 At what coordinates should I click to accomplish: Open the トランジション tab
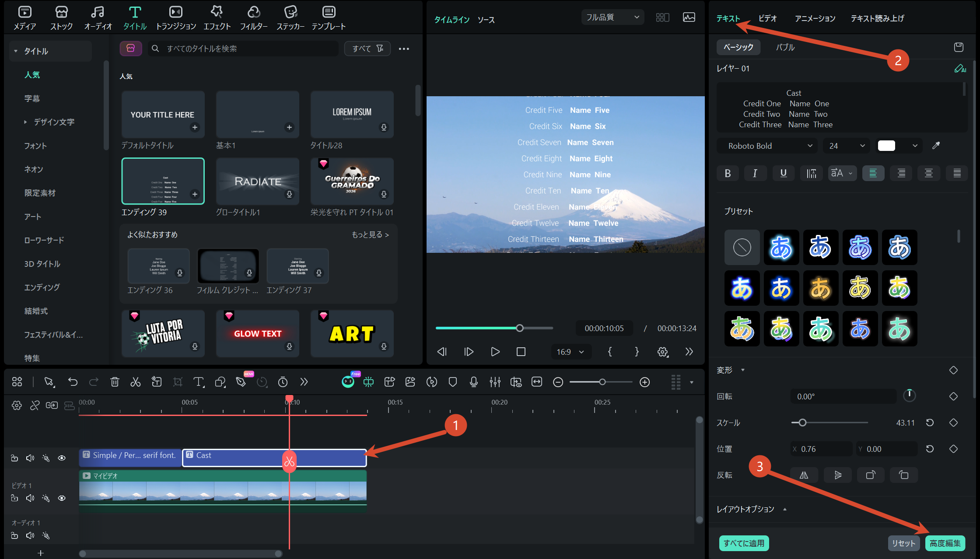coord(176,18)
